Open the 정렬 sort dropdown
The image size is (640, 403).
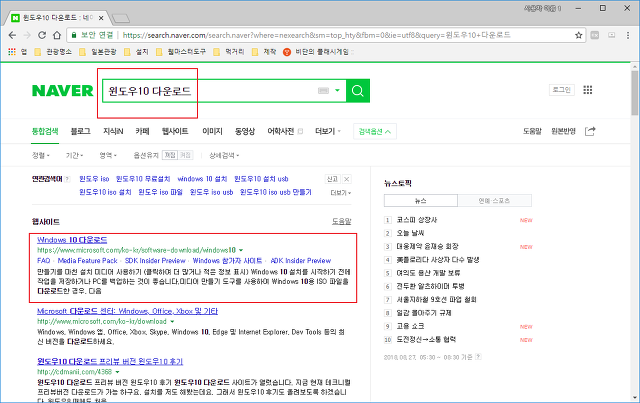coord(41,155)
